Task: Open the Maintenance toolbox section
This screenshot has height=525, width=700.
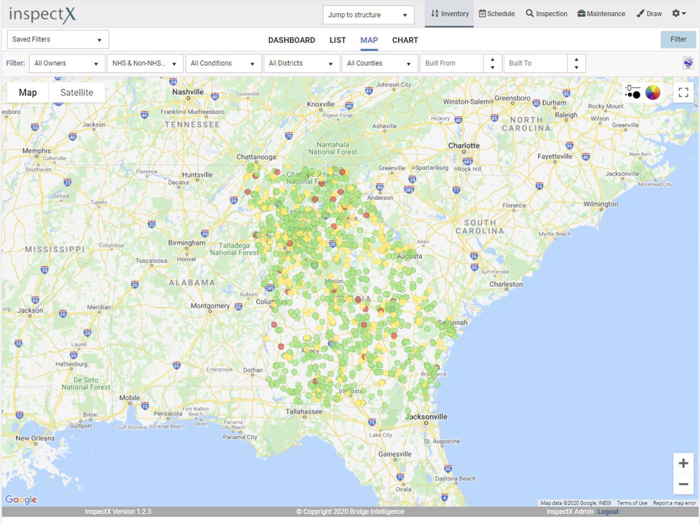Action: [601, 14]
